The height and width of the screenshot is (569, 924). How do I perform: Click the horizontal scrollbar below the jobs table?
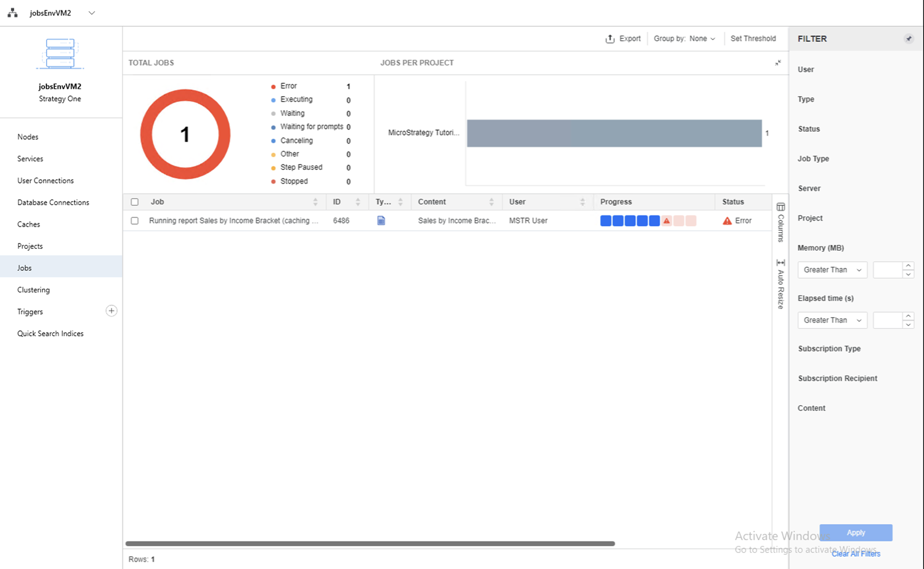coord(370,544)
